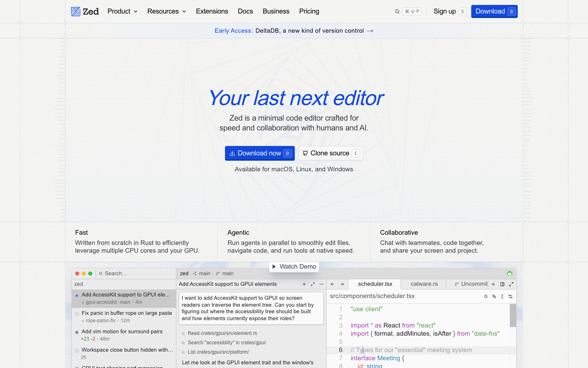Expand the Product dropdown menu

122,11
